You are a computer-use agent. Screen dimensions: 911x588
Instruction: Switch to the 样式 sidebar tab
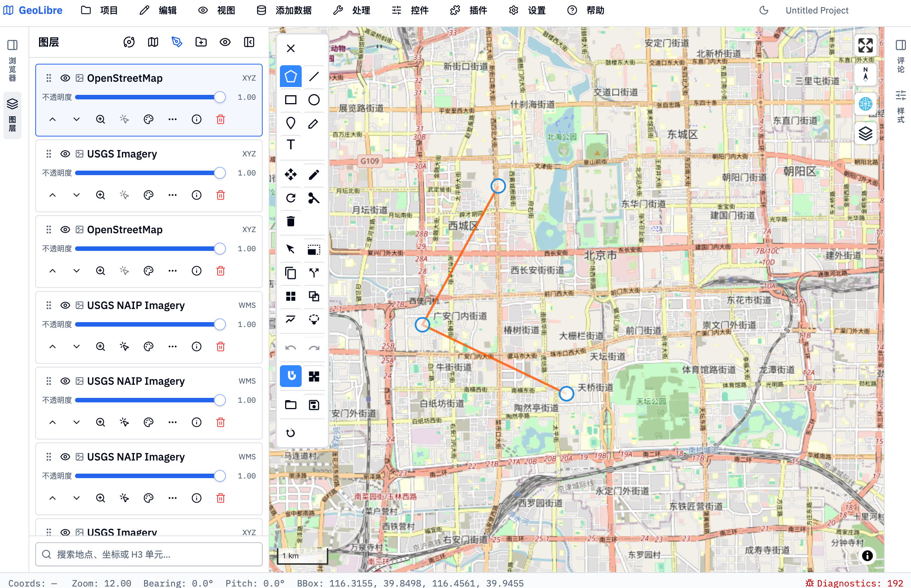click(x=900, y=107)
